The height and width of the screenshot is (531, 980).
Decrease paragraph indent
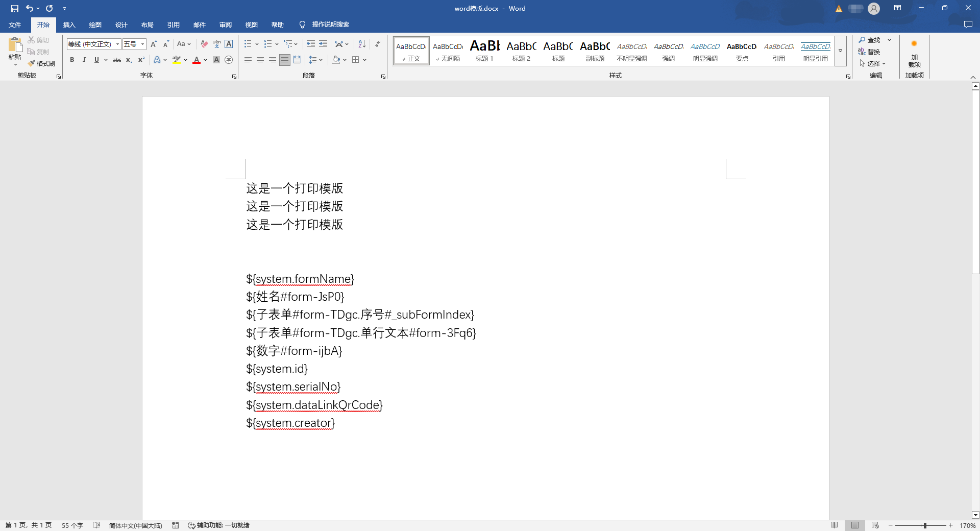(x=311, y=44)
